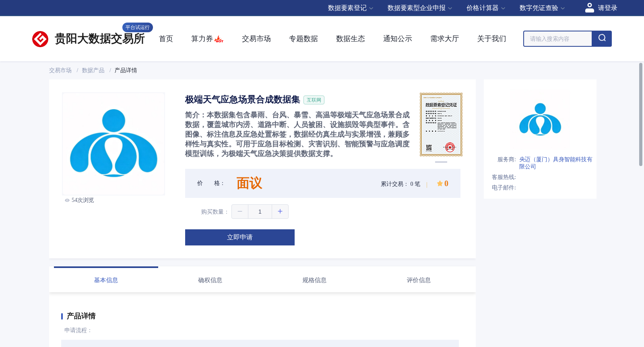The image size is (644, 347).
Task: Expand the 数字凭证查验 dropdown
Action: [x=542, y=8]
